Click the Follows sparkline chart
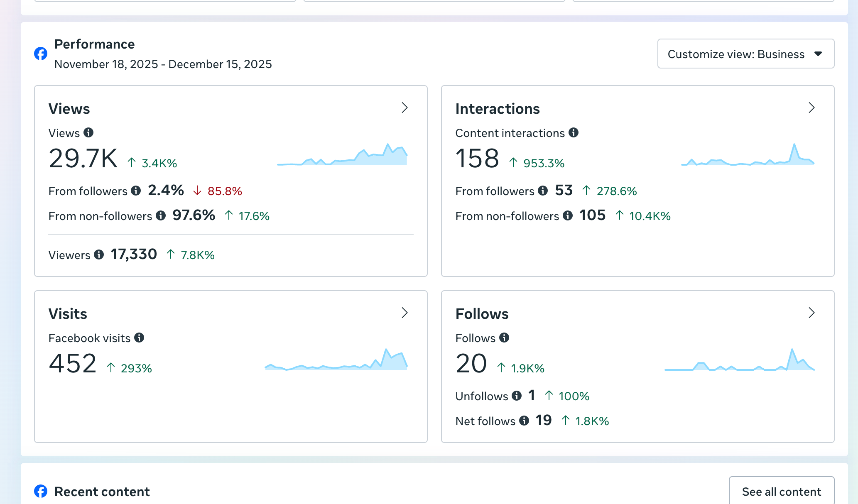 click(739, 361)
